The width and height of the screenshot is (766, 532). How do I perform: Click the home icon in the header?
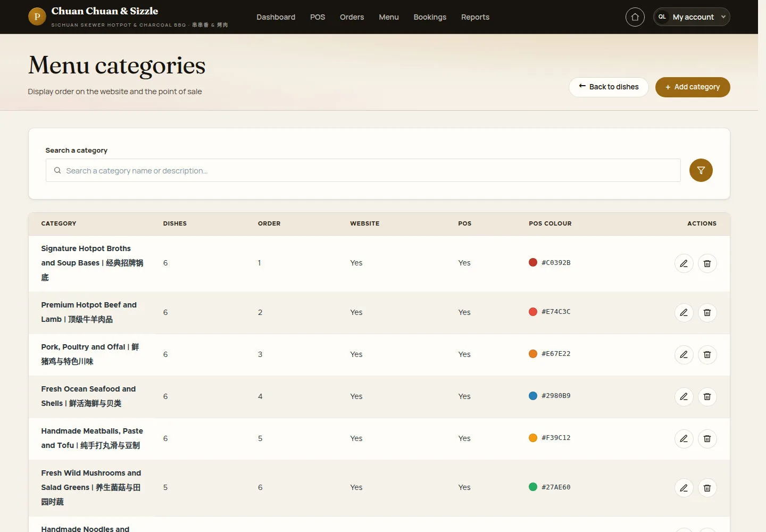[635, 17]
